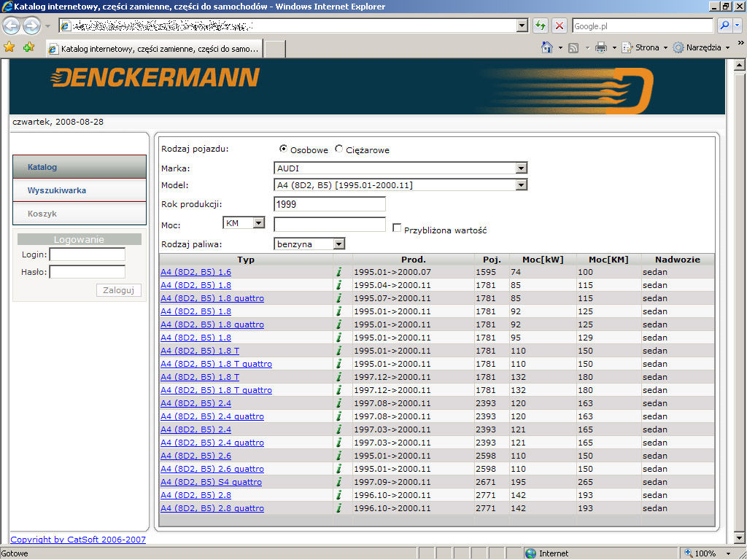Image resolution: width=747 pixels, height=560 pixels.
Task: Go back with the browser Back arrow
Action: pos(12,26)
